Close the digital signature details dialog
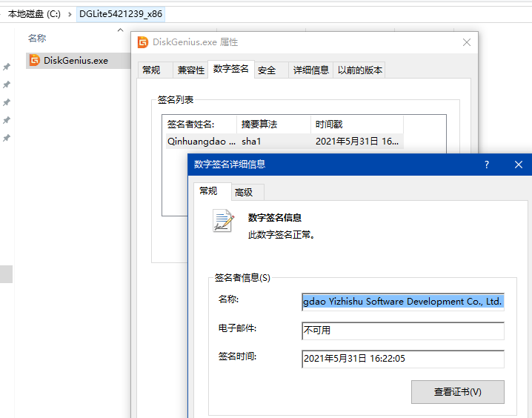The image size is (532, 418). point(519,165)
